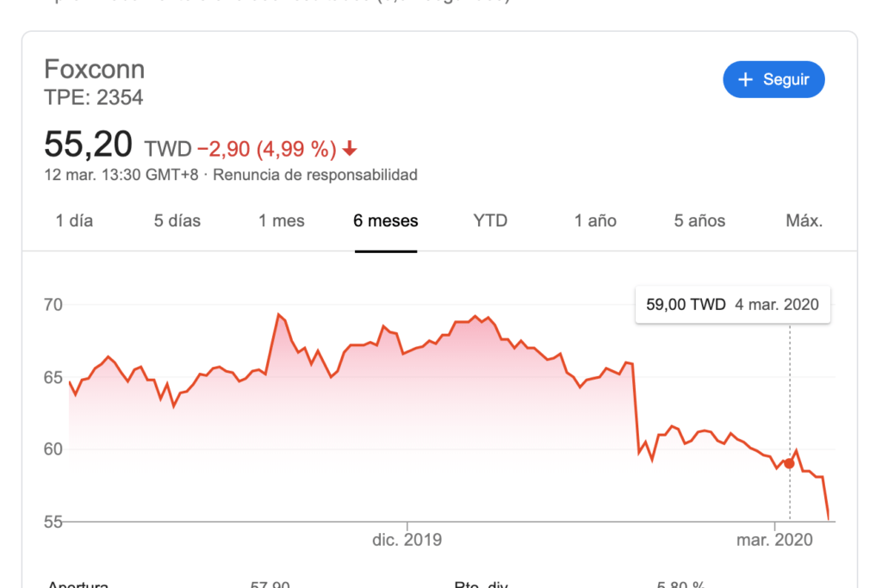This screenshot has height=588, width=882.
Task: Switch chart to 1 día range
Action: (x=74, y=221)
